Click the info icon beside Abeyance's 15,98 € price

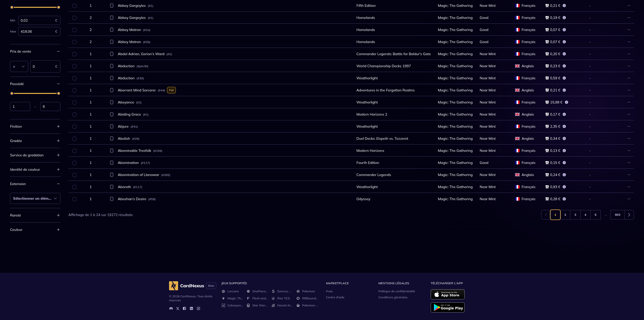coord(567,102)
